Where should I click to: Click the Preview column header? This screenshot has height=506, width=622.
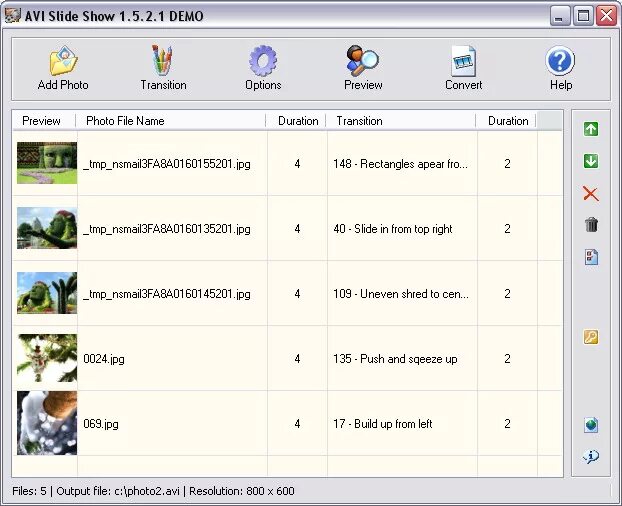pos(44,121)
